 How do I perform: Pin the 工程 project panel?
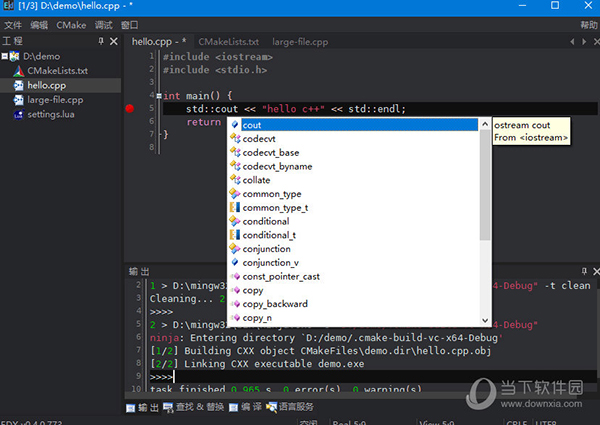[x=101, y=41]
